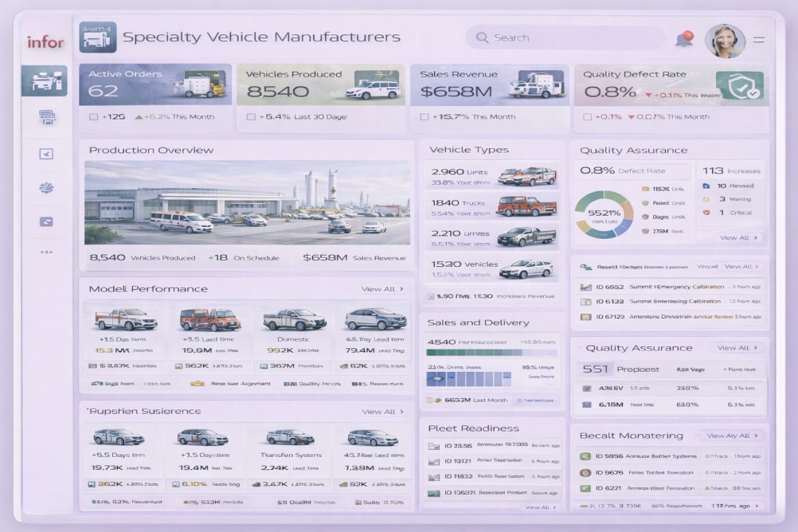This screenshot has height=532, width=798.
Task: Check the Vehicles Produced card checkbox
Action: 251,117
